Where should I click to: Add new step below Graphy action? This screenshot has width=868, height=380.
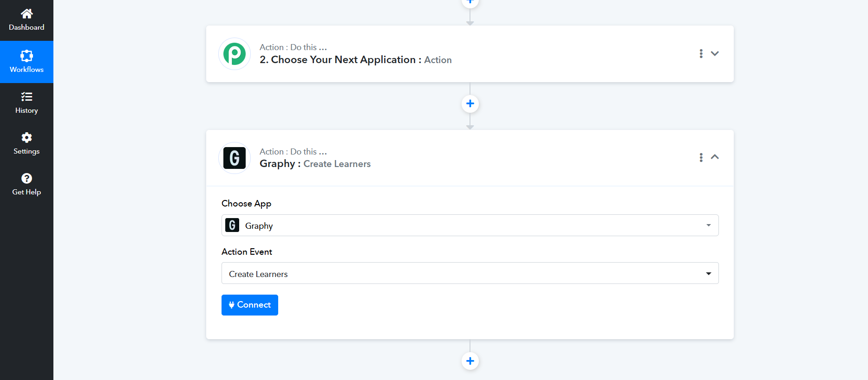point(470,361)
